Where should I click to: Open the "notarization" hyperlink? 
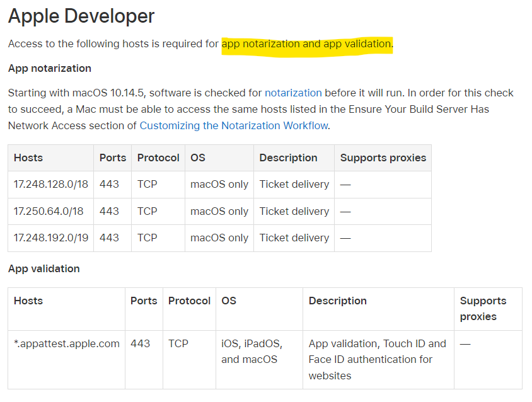pyautogui.click(x=293, y=93)
